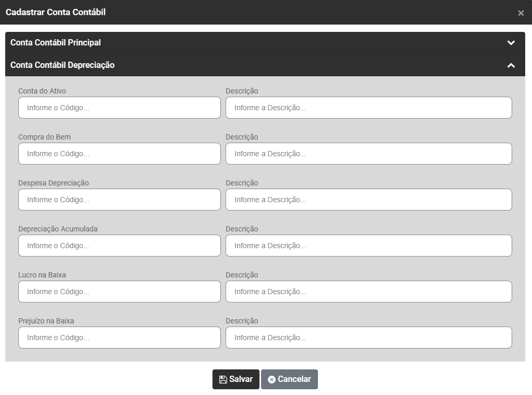The height and width of the screenshot is (395, 532).
Task: Click the Conta Contábil Principal header
Action: (56, 43)
